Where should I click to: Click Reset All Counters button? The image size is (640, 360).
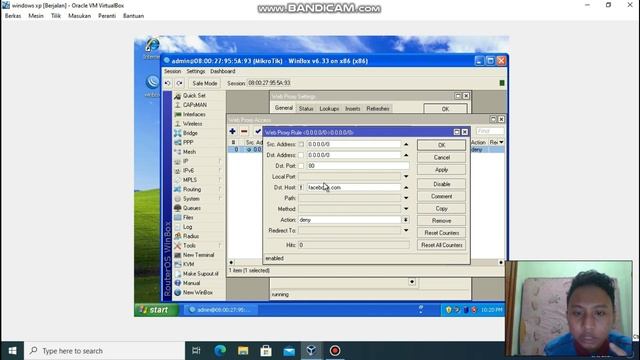(441, 245)
